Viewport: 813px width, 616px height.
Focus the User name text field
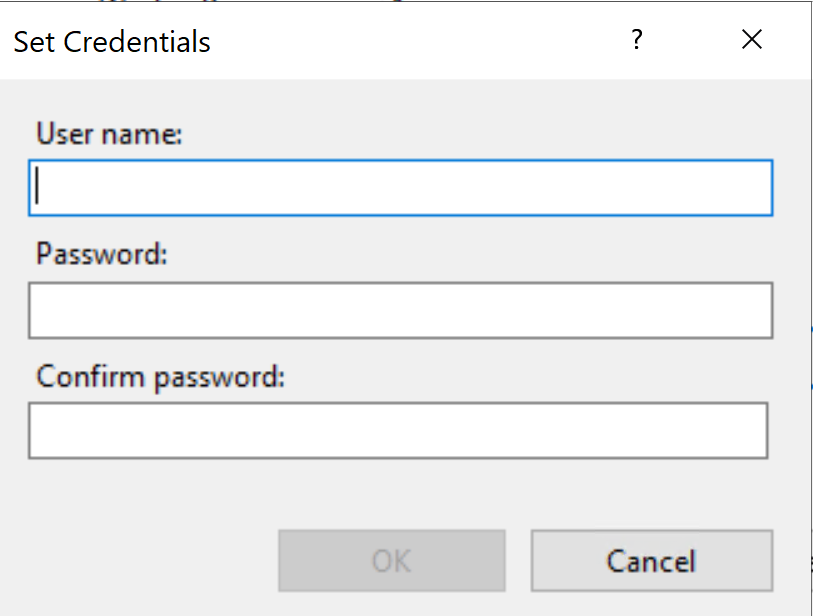400,188
